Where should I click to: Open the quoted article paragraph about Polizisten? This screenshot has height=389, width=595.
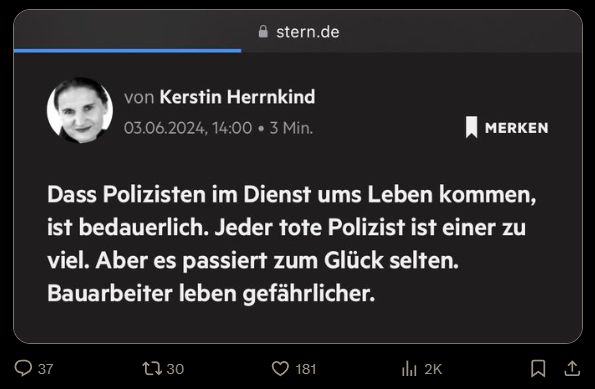point(292,244)
